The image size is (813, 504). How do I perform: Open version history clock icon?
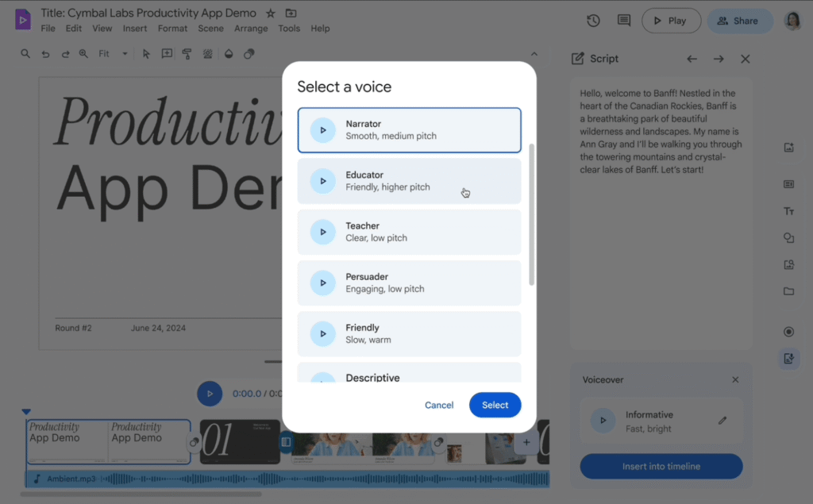(x=593, y=21)
